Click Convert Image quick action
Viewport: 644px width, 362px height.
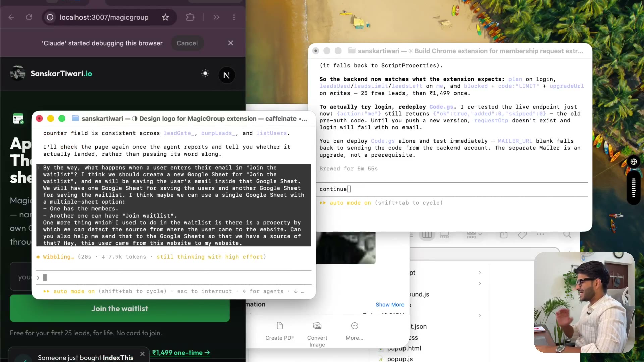tap(317, 335)
